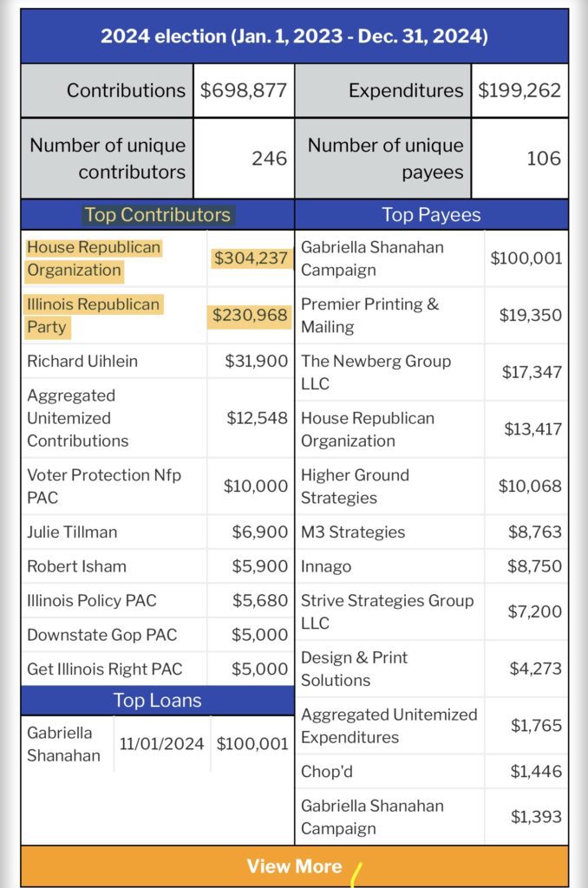This screenshot has width=588, height=888.
Task: Select Robert Isham contributor row
Action: (76, 566)
